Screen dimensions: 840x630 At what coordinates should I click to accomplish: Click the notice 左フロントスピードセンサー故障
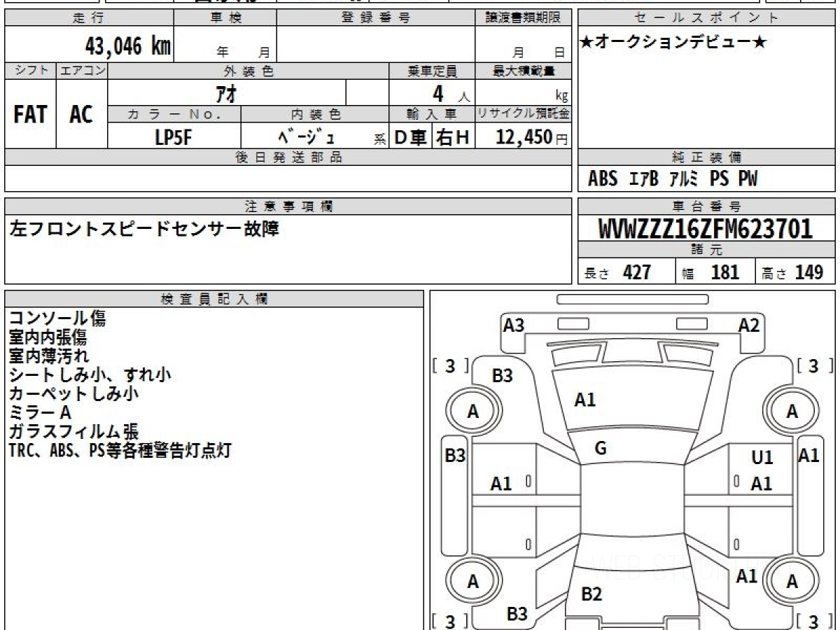point(143,228)
